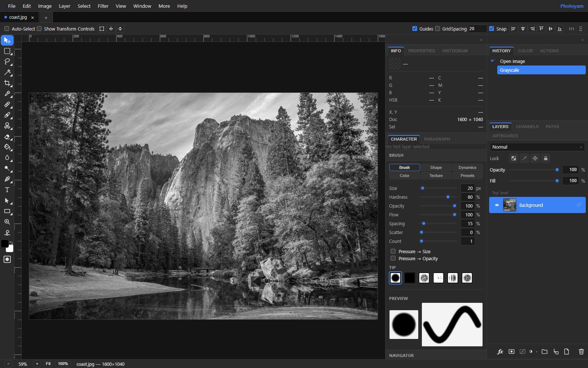588x368 pixels.
Task: Select the Pen tool
Action: tap(7, 179)
